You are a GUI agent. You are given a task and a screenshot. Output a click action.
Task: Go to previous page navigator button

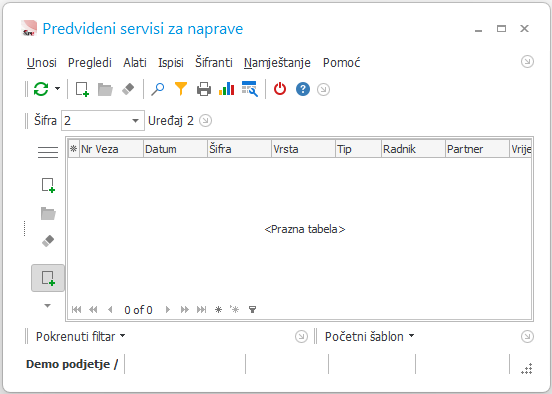tap(93, 309)
